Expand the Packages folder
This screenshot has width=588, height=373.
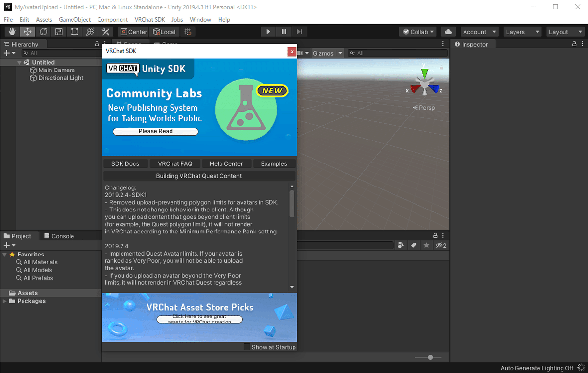(x=4, y=301)
